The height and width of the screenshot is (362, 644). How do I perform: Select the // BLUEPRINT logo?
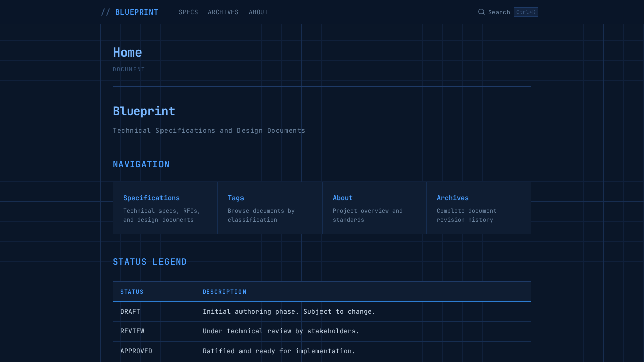coord(130,12)
